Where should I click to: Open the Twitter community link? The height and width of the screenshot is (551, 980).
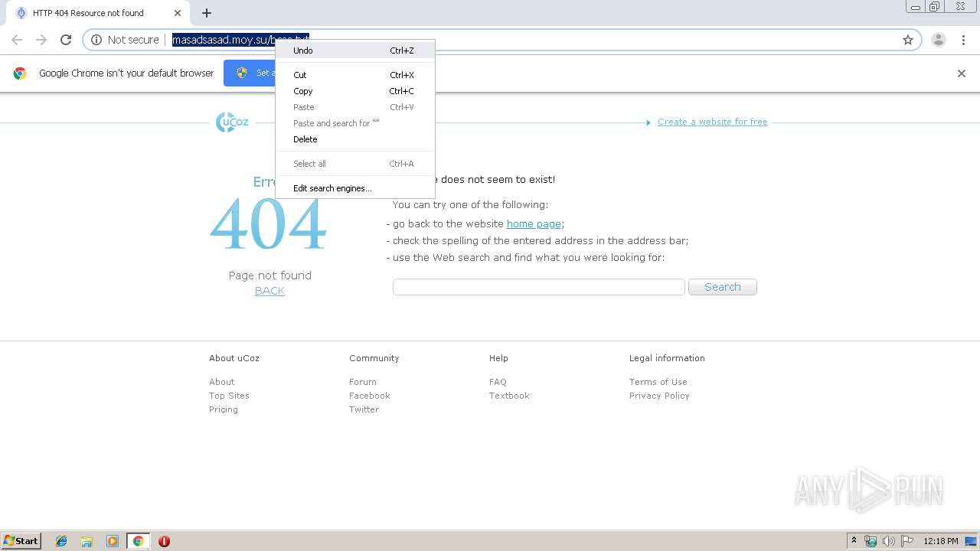(x=364, y=409)
